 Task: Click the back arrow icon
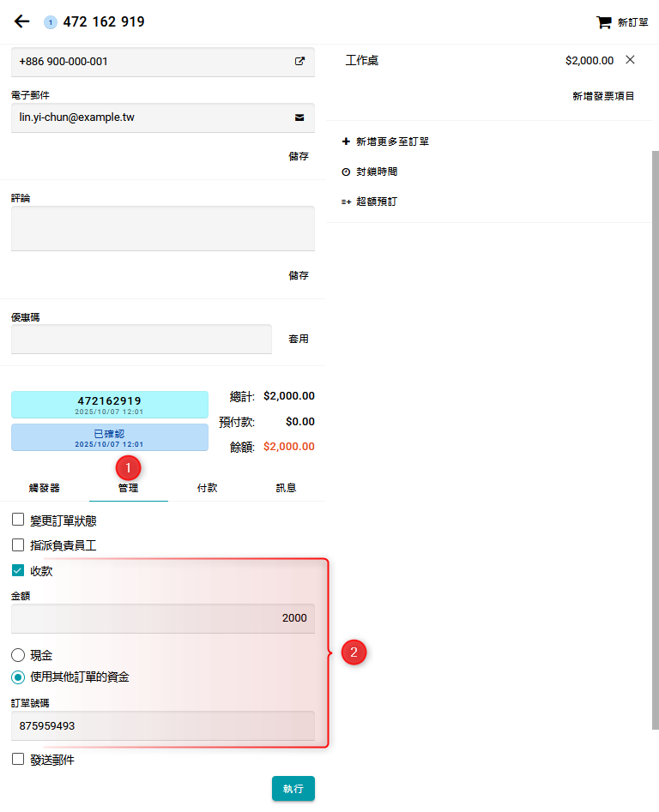pyautogui.click(x=22, y=21)
